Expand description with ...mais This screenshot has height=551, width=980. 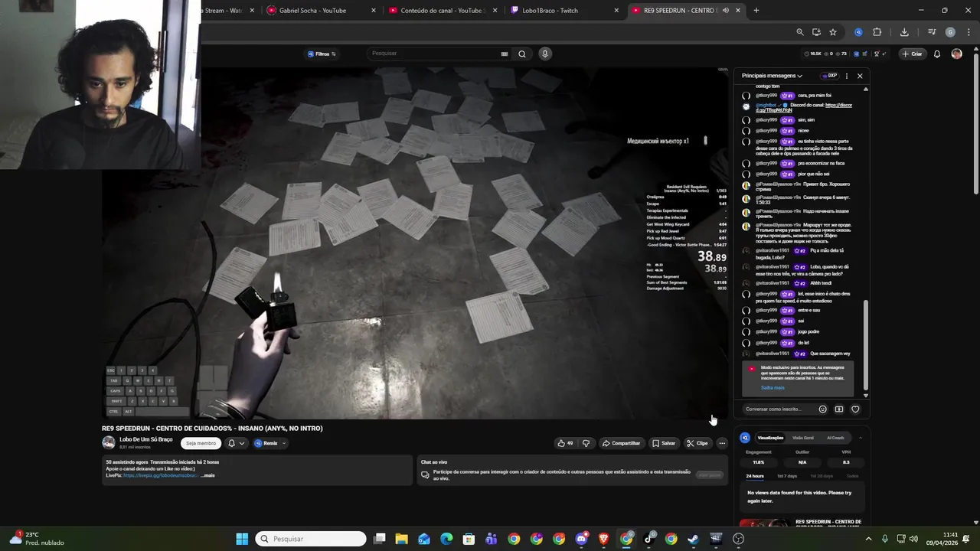[207, 475]
